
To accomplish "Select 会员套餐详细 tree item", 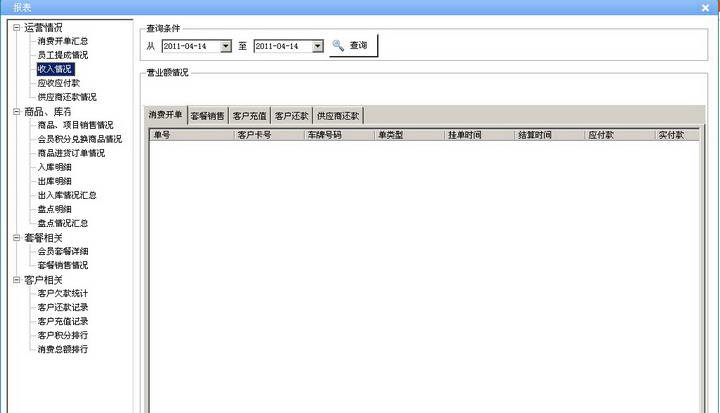I will (x=62, y=252).
